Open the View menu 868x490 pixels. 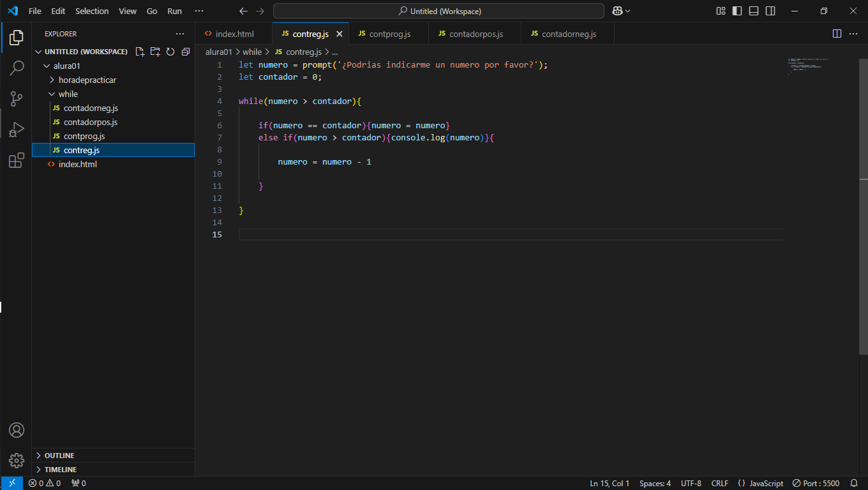tap(128, 11)
